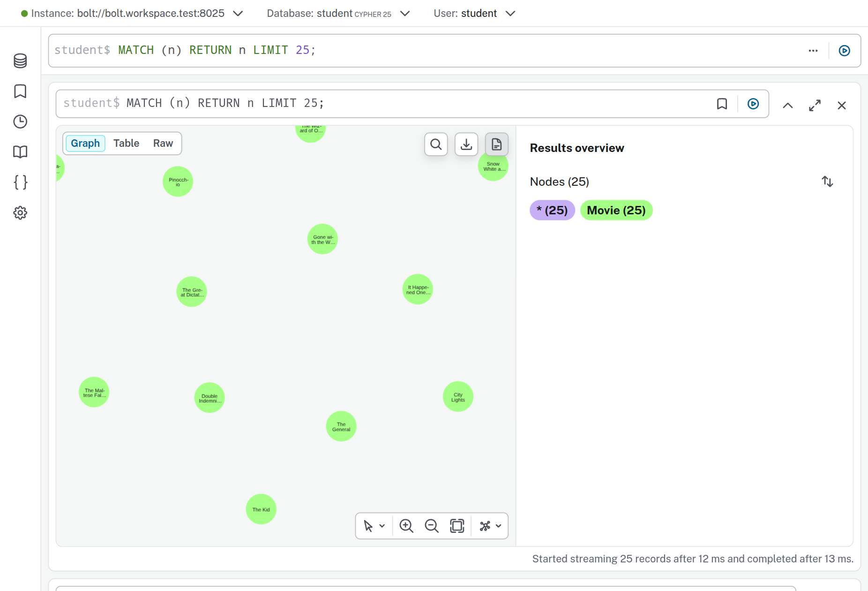Select the Movie (25) label swatch
The width and height of the screenshot is (868, 591).
click(616, 210)
